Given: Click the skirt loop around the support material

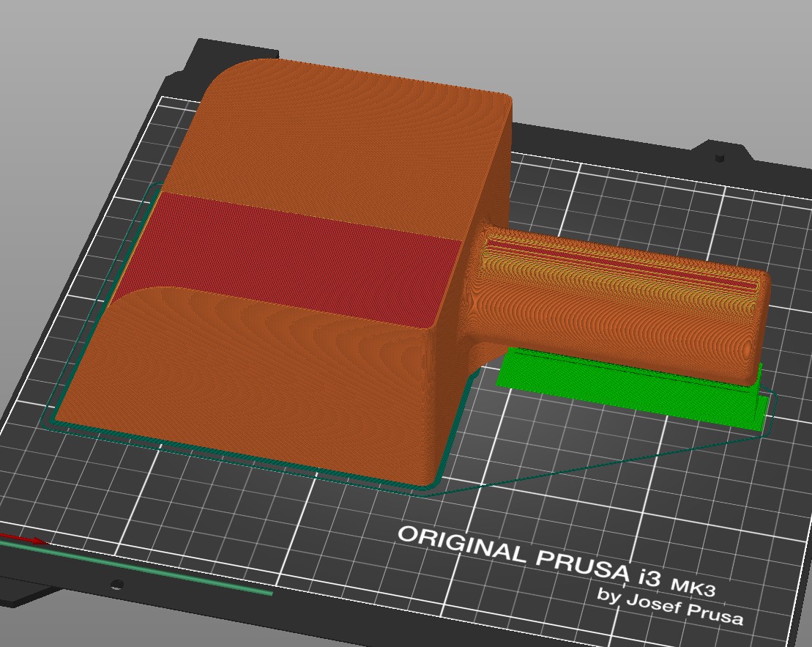Looking at the screenshot, I should pyautogui.click(x=771, y=416).
